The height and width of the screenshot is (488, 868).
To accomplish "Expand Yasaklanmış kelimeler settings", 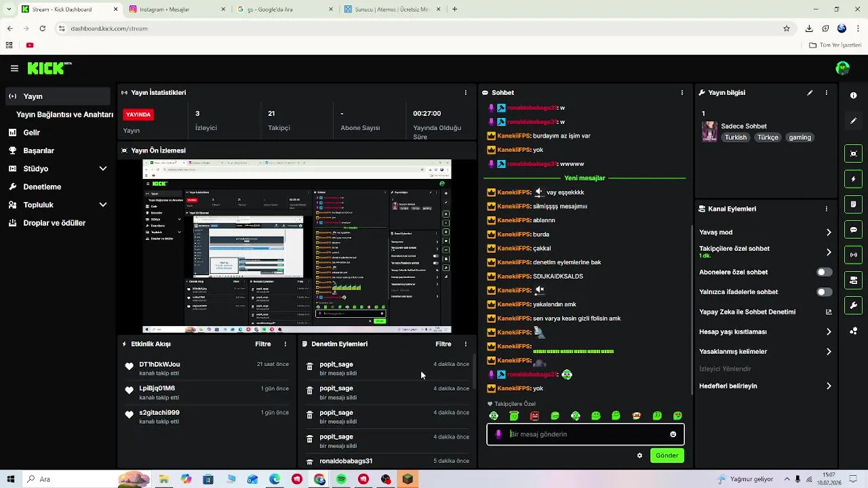I will [765, 352].
